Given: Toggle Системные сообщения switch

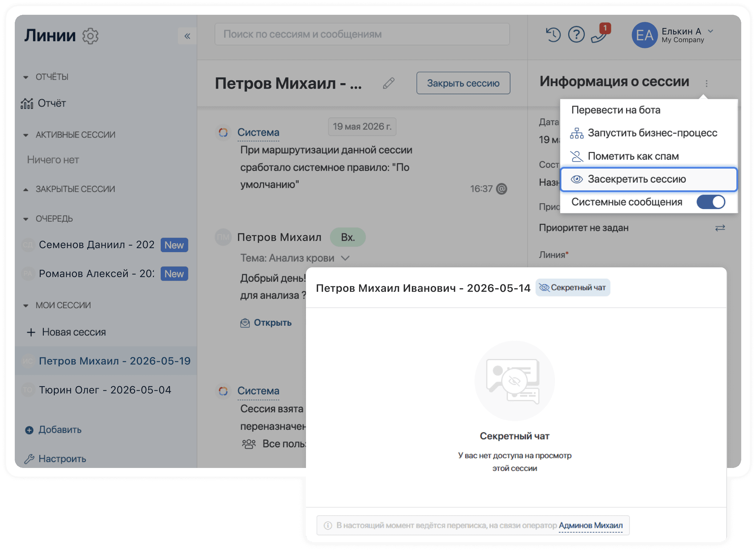Looking at the screenshot, I should (x=710, y=202).
